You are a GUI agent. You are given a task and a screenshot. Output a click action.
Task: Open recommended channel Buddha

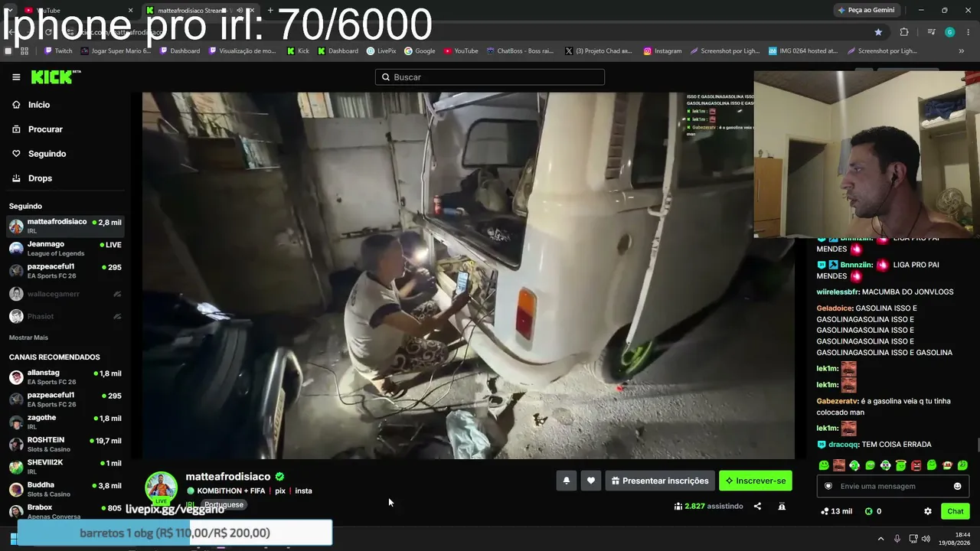(x=65, y=489)
